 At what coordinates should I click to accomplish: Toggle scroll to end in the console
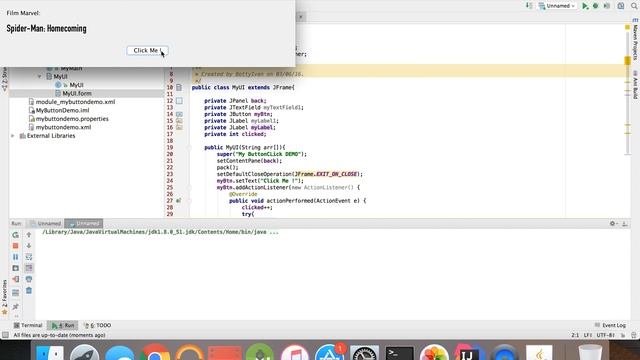pos(29,268)
